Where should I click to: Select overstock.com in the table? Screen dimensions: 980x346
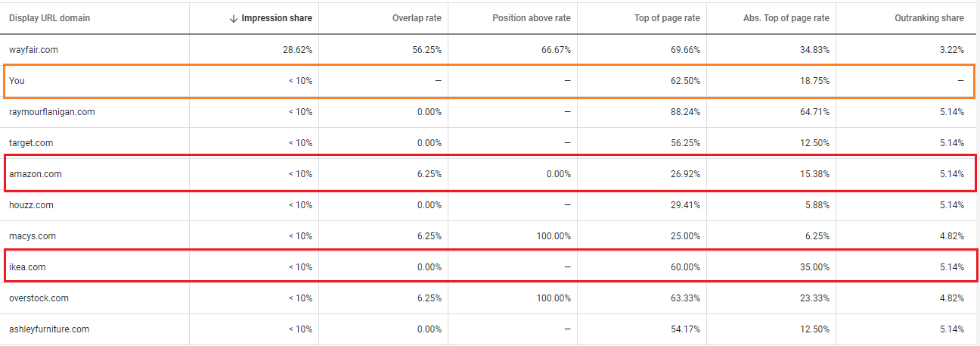pyautogui.click(x=39, y=298)
